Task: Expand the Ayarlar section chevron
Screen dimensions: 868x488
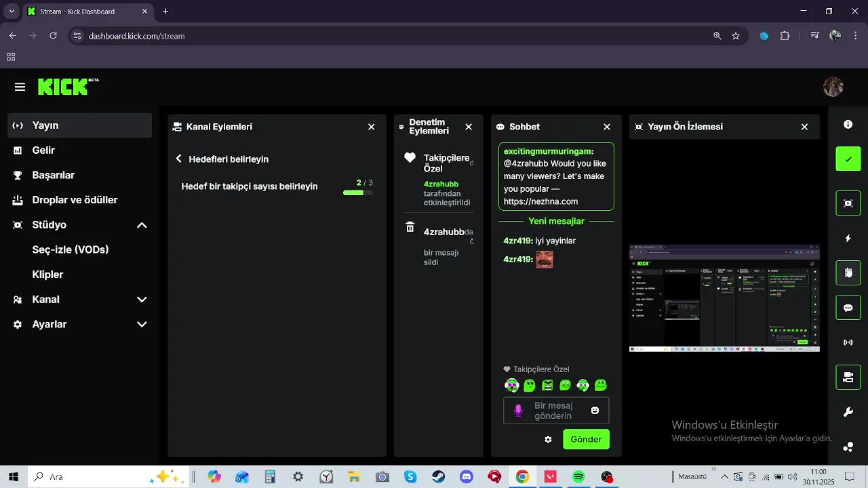Action: coord(142,325)
